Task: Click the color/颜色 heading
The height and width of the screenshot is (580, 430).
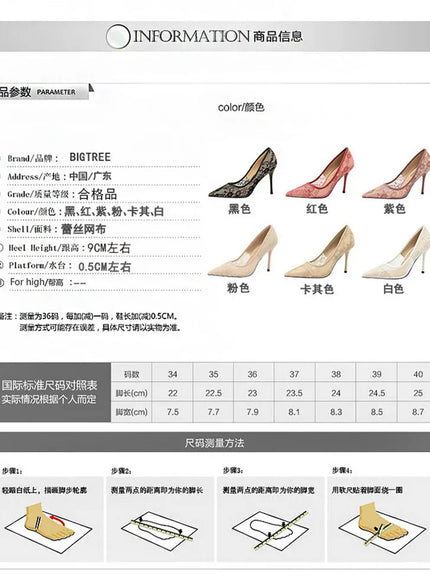Action: click(x=241, y=107)
